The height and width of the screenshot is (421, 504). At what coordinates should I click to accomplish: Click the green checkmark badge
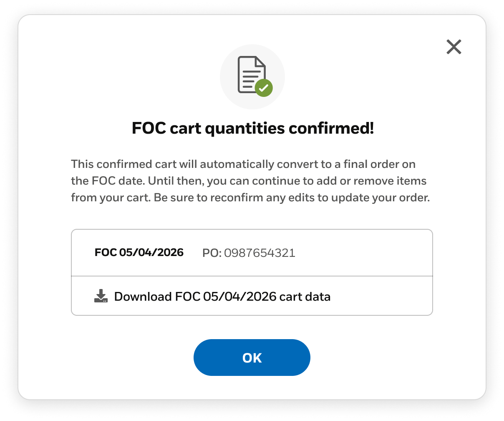tap(264, 88)
